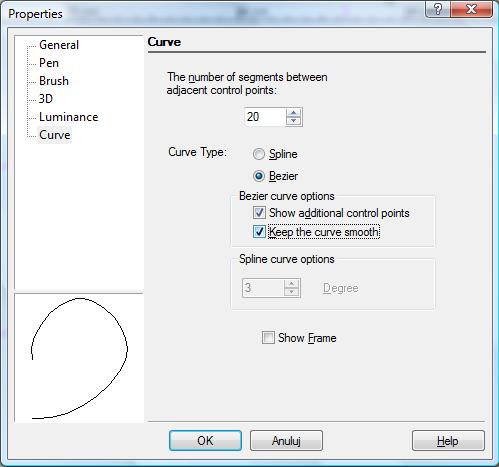Click the question mark help icon in title bar
The height and width of the screenshot is (467, 499).
point(438,9)
